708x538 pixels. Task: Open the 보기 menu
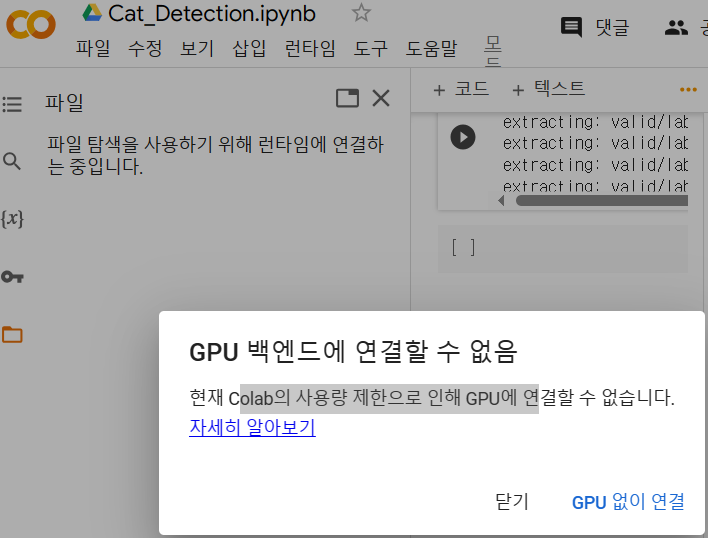197,48
